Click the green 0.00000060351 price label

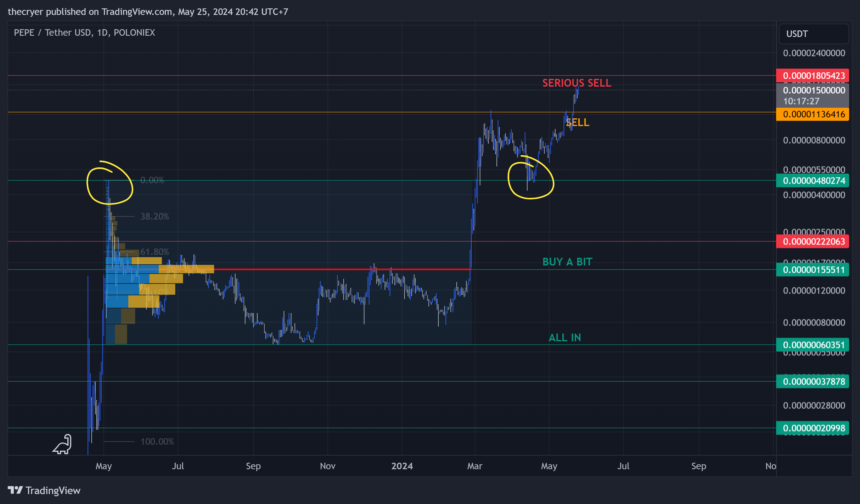tap(812, 345)
